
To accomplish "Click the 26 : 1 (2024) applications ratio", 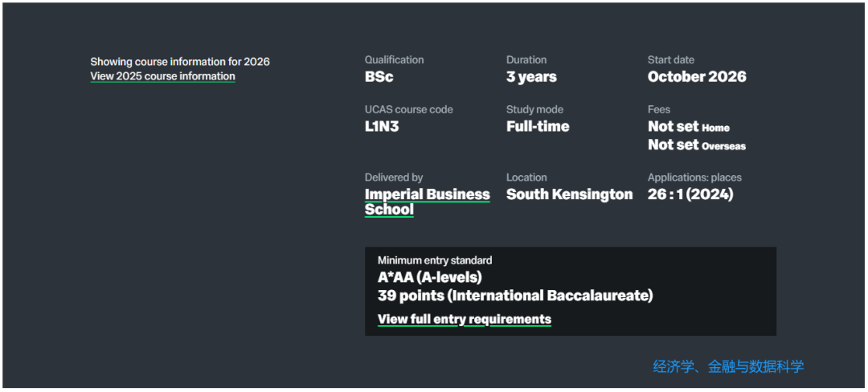I will pos(690,194).
